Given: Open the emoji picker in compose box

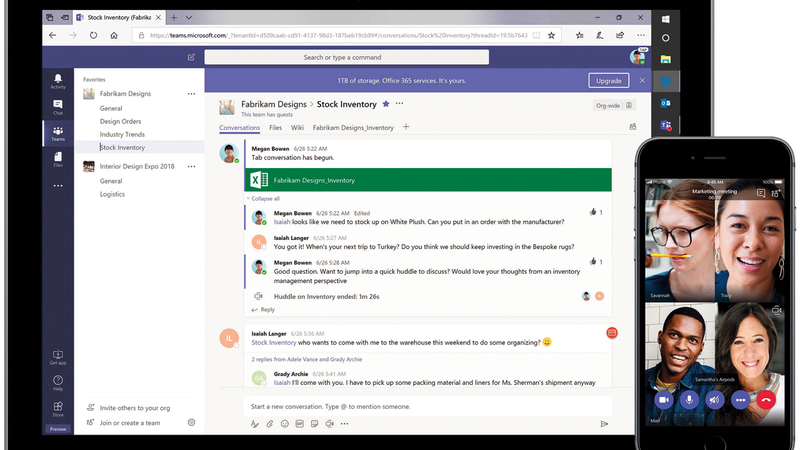Looking at the screenshot, I should (285, 424).
